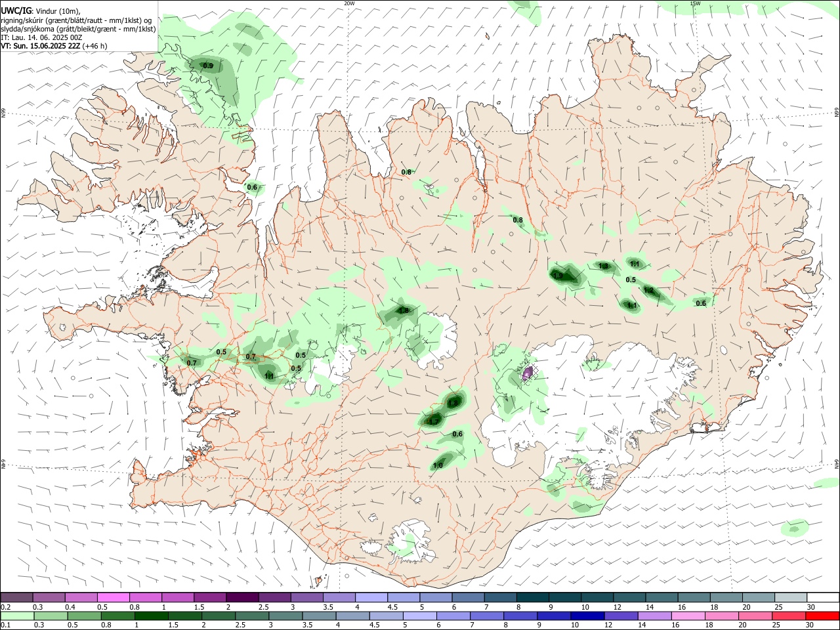
Task: Select the lilac 14–16 swatch in lower legend row
Action: coord(654,616)
